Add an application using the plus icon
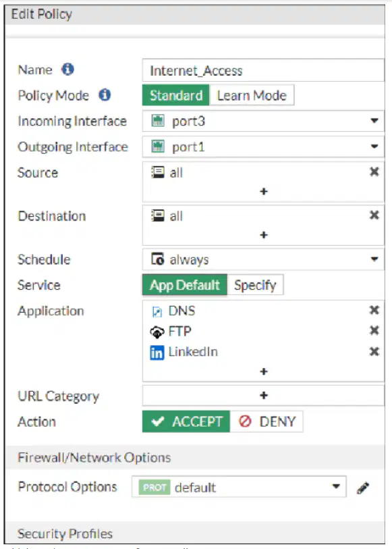392x549 pixels. point(264,371)
